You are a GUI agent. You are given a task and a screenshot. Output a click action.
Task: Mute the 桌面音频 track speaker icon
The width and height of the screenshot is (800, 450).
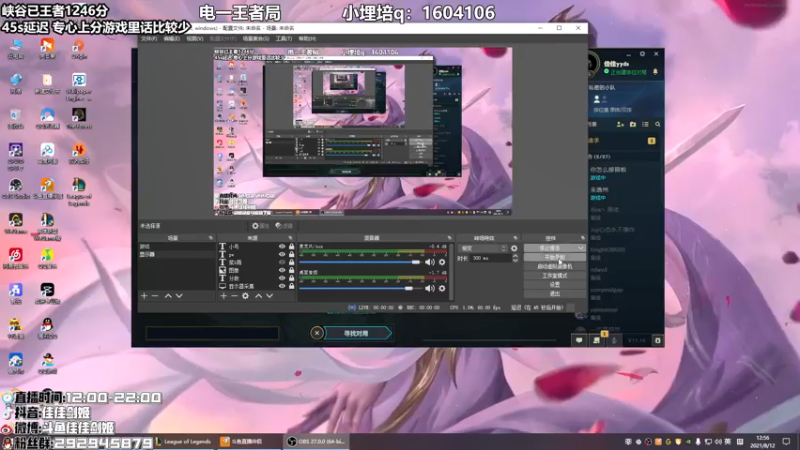point(430,288)
